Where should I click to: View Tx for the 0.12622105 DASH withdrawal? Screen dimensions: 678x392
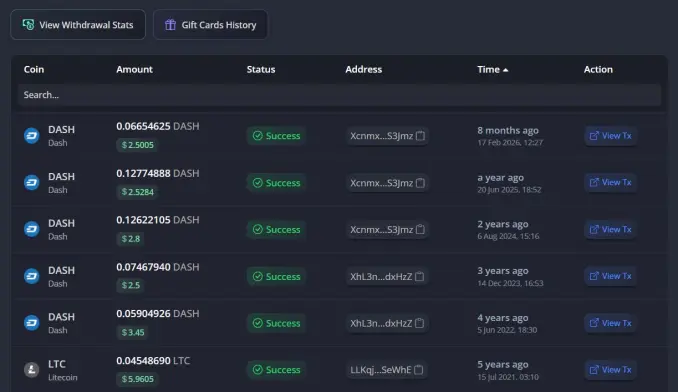point(611,229)
